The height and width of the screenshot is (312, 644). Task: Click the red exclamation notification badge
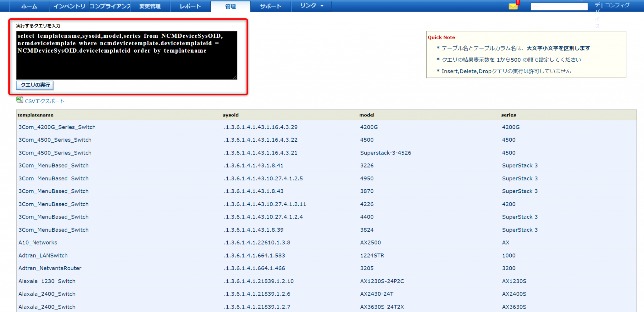[518, 3]
